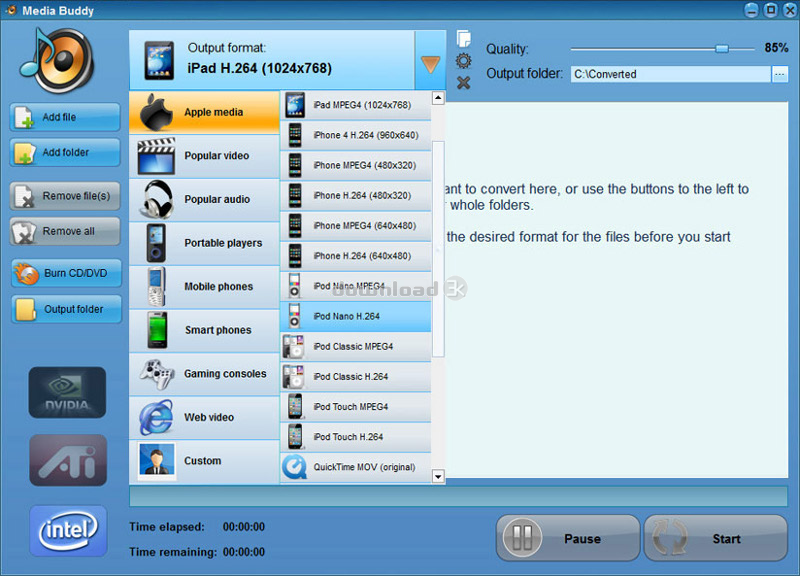This screenshot has width=800, height=576.
Task: Choose QuickTime MOV (original) format
Action: tap(356, 467)
